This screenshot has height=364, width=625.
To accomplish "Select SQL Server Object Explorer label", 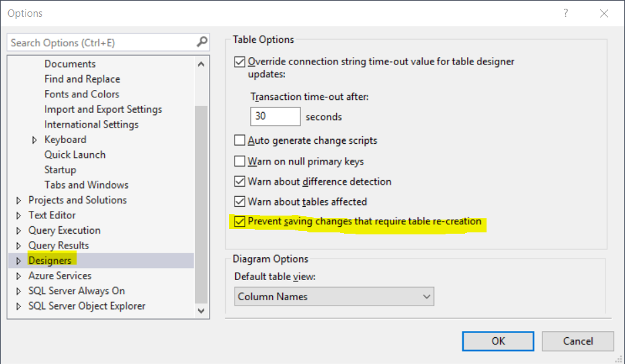I will pos(87,306).
